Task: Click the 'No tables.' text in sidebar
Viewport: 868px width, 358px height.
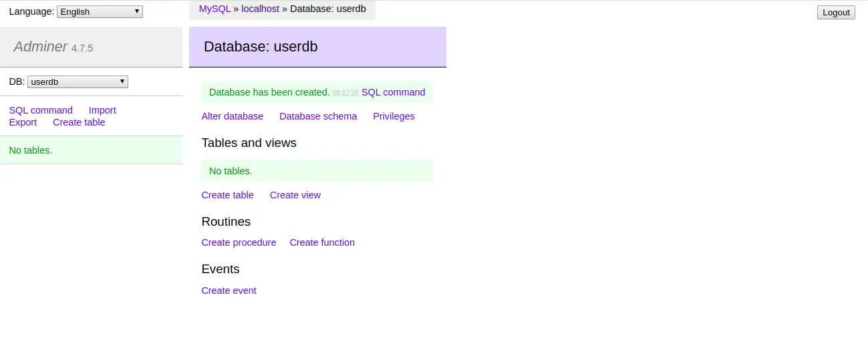Action: click(x=31, y=150)
